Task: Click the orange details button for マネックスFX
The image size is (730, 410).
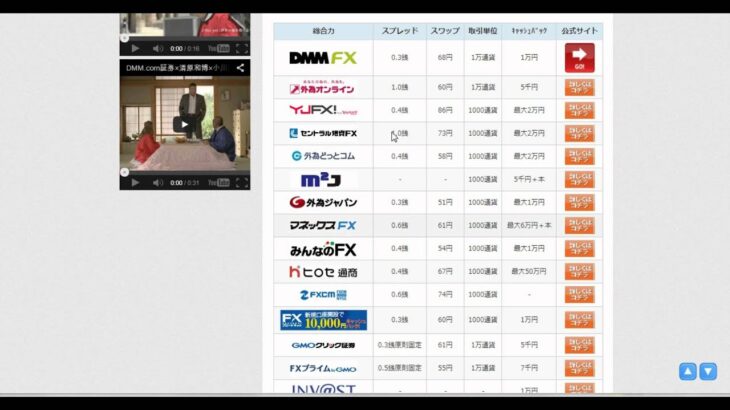Action: pyautogui.click(x=578, y=225)
